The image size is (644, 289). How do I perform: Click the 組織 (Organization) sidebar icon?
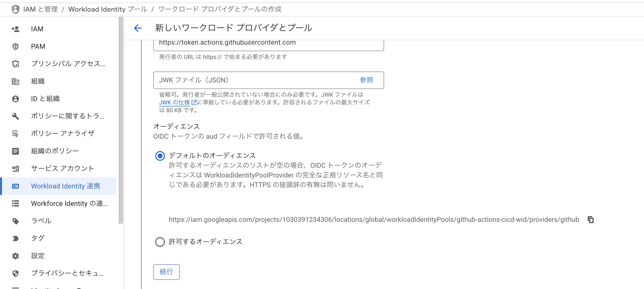click(16, 81)
